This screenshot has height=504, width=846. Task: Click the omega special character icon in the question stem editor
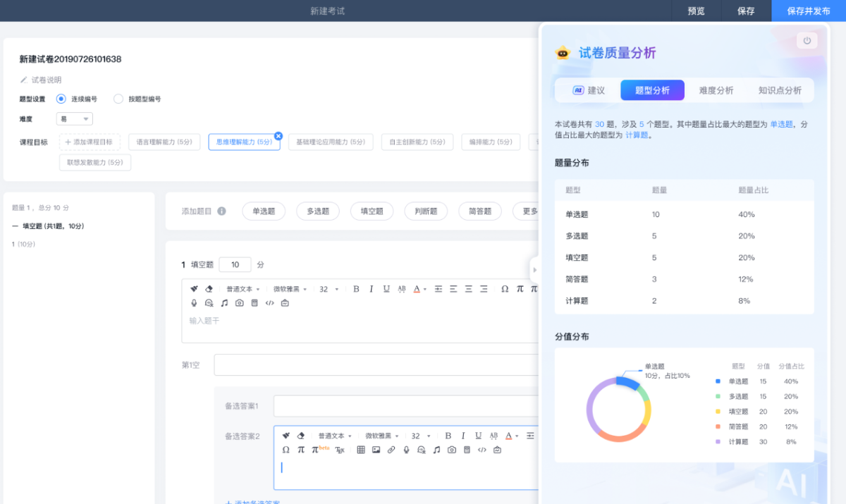tap(505, 289)
